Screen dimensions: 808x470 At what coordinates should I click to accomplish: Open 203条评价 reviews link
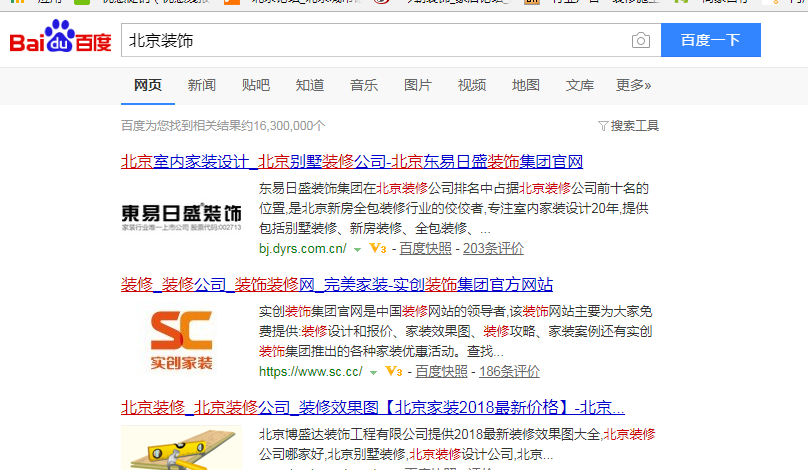point(493,248)
